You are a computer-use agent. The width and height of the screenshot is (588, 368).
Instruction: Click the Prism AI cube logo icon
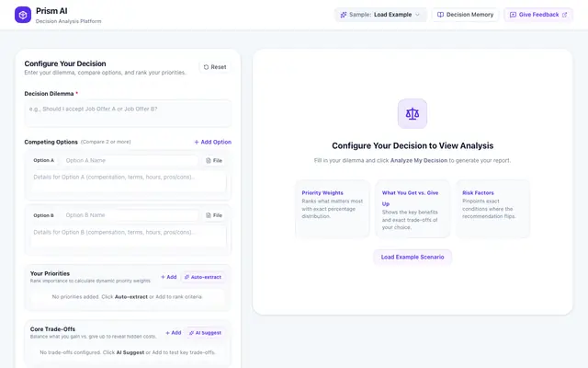23,15
